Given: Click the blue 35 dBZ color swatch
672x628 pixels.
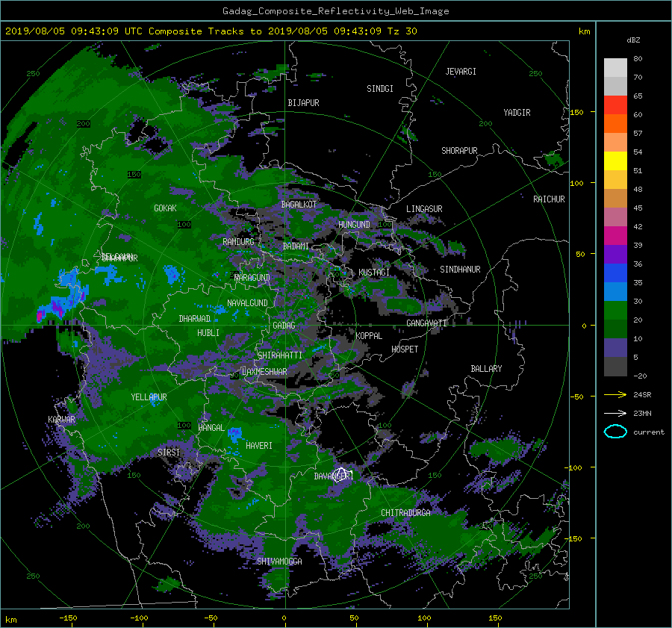Looking at the screenshot, I should [x=615, y=273].
